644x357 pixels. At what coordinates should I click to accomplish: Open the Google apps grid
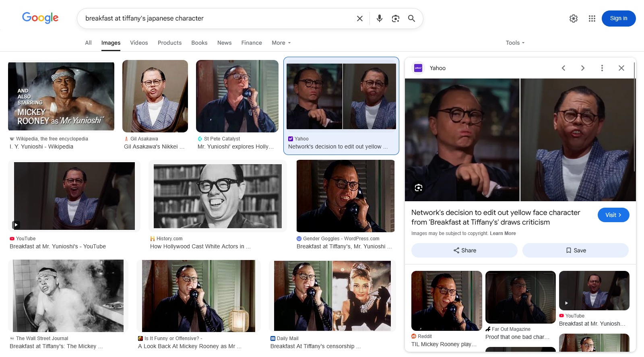(592, 19)
